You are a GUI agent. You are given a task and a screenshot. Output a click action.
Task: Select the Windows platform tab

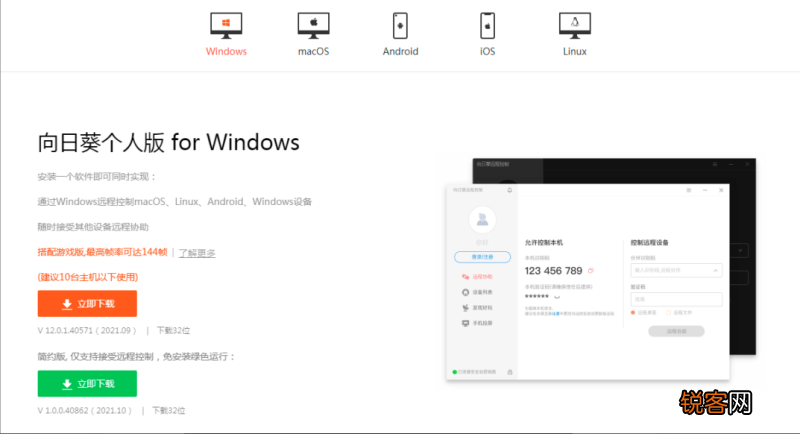226,35
